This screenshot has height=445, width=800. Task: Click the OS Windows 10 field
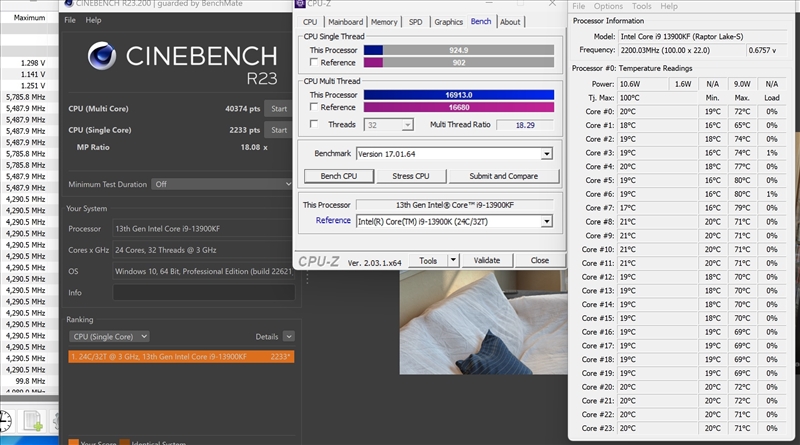(x=204, y=271)
